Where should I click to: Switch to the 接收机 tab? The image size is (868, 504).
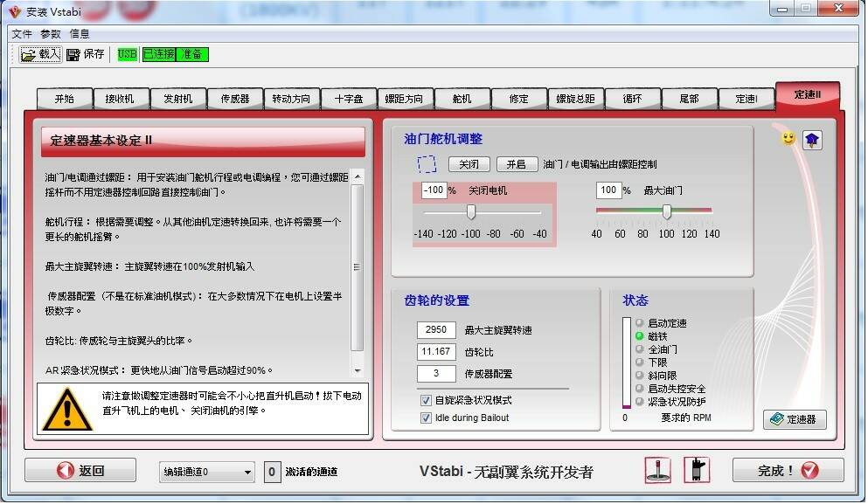point(120,99)
